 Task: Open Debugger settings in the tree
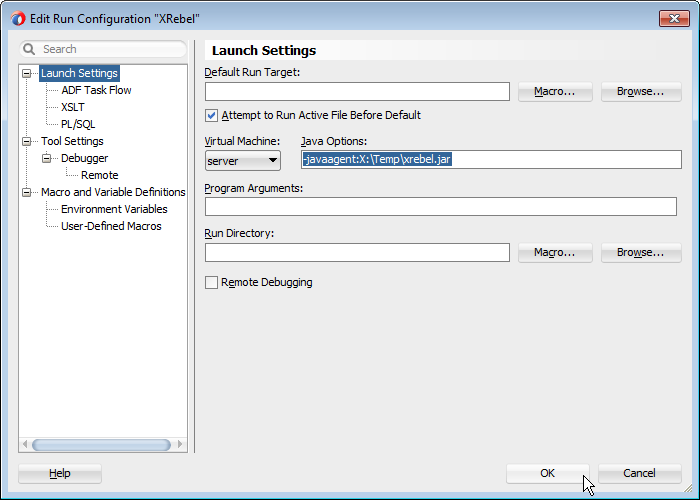point(84,158)
